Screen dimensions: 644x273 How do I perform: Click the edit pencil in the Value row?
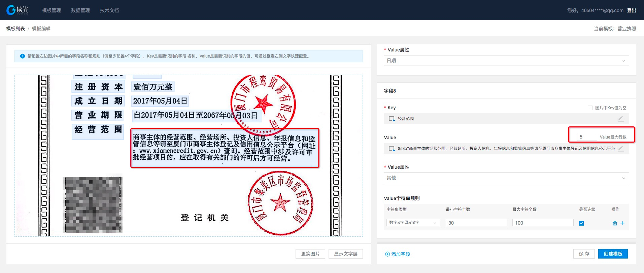click(621, 148)
